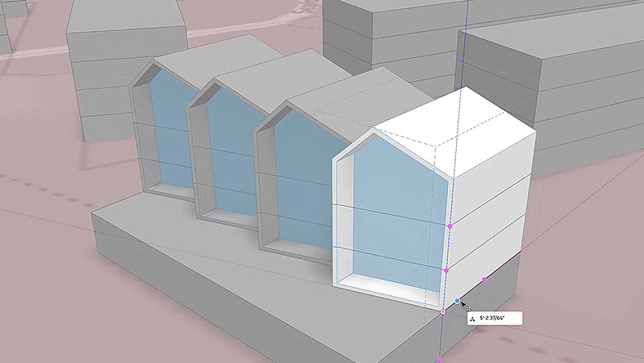Viewport: 644px width, 363px height.
Task: Click the blue glass face of the selected white building
Action: tap(398, 213)
